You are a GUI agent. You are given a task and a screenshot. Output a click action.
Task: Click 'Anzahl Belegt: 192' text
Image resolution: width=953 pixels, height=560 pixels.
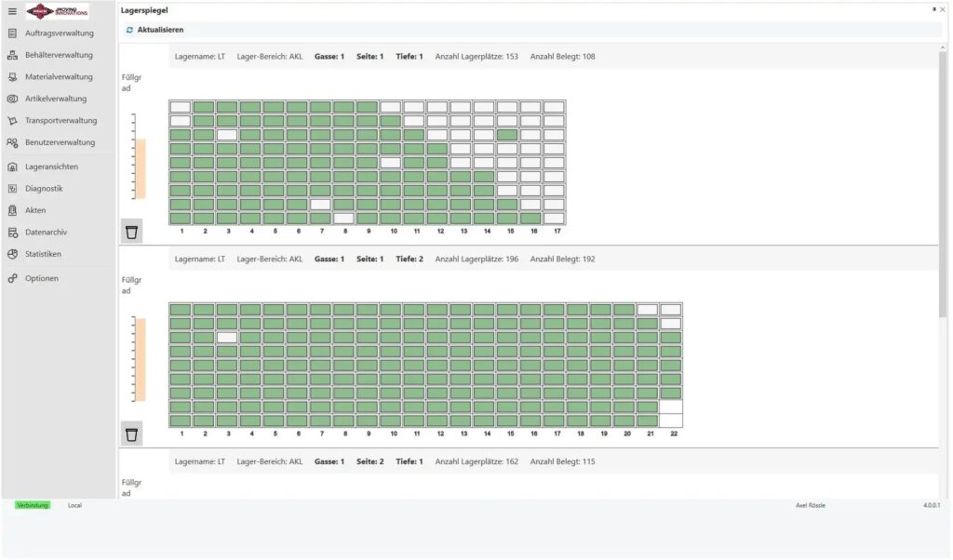point(562,260)
